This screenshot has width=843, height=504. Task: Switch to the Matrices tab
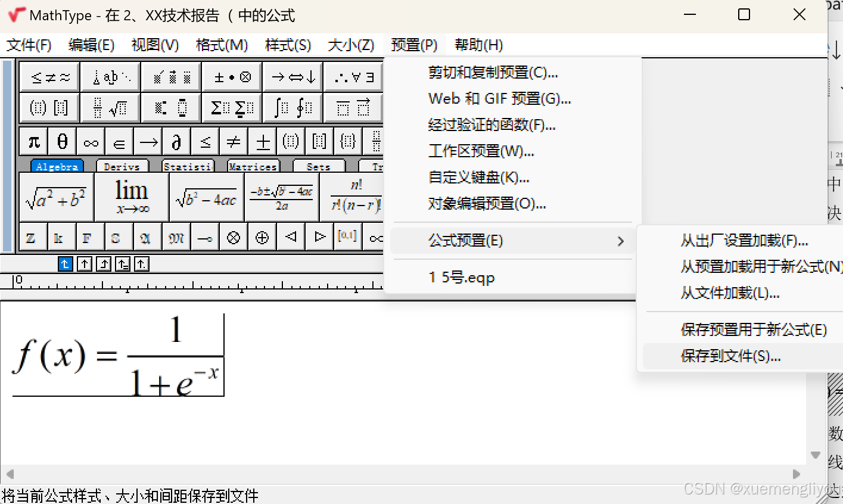pyautogui.click(x=253, y=166)
